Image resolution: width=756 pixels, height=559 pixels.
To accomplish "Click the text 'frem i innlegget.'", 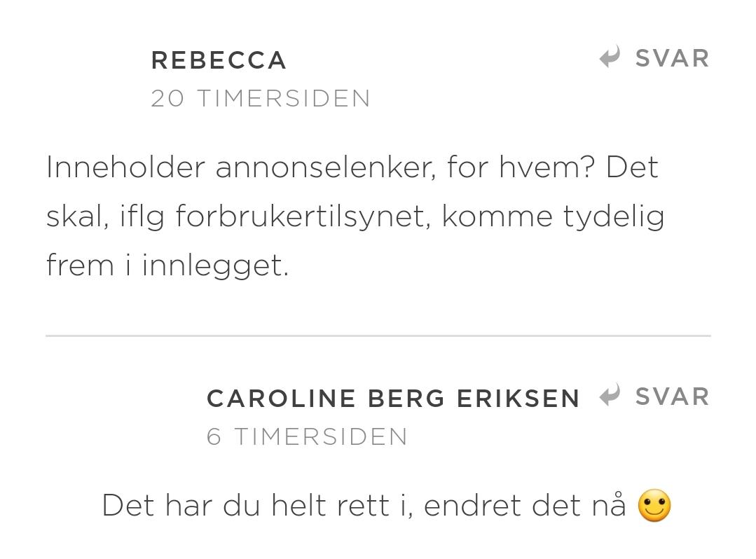I will point(167,265).
